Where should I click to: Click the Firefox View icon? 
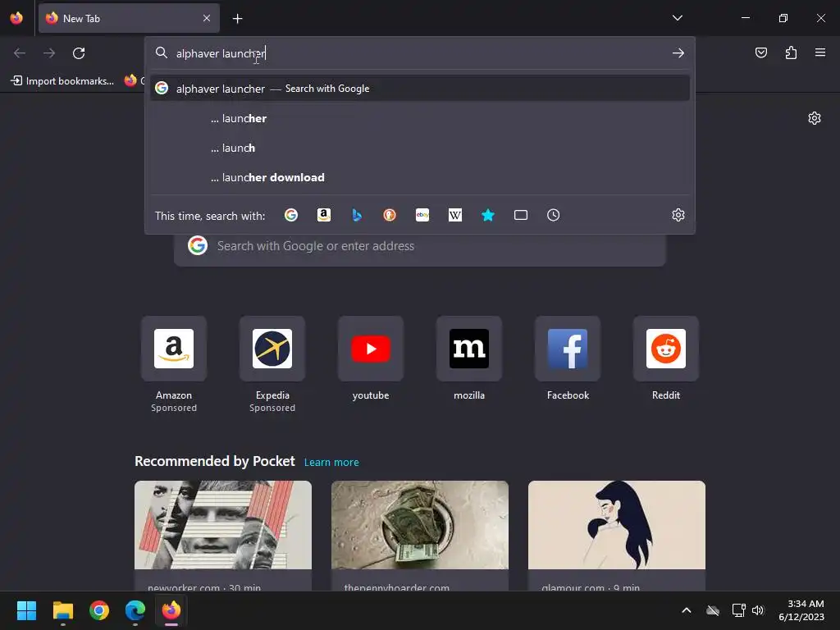click(16, 18)
